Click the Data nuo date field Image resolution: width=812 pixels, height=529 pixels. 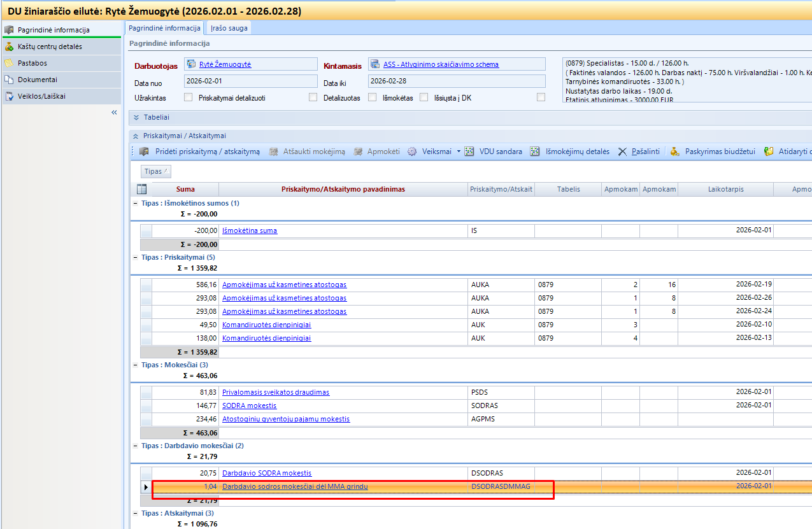pyautogui.click(x=250, y=81)
